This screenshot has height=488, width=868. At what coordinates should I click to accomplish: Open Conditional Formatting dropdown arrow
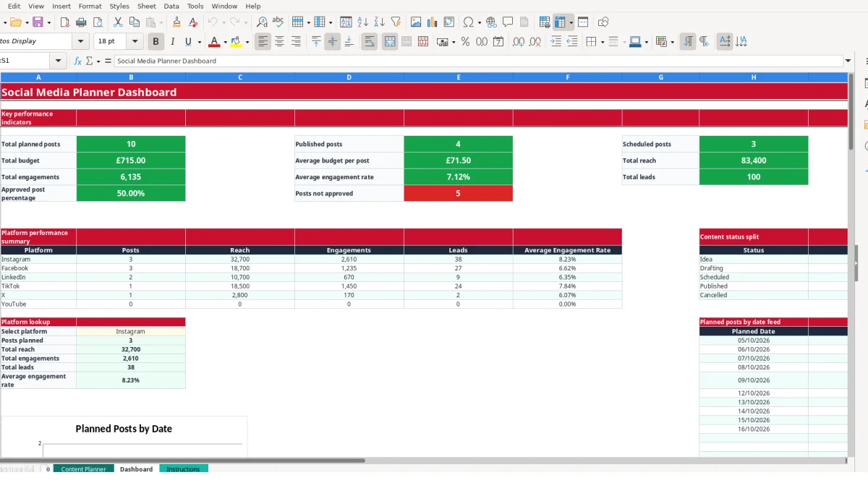pos(673,42)
